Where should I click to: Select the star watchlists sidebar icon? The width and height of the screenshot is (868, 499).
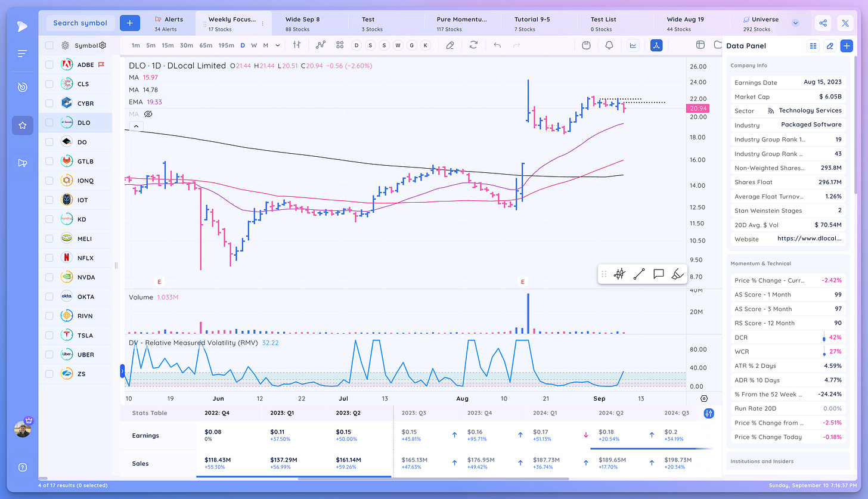[22, 125]
